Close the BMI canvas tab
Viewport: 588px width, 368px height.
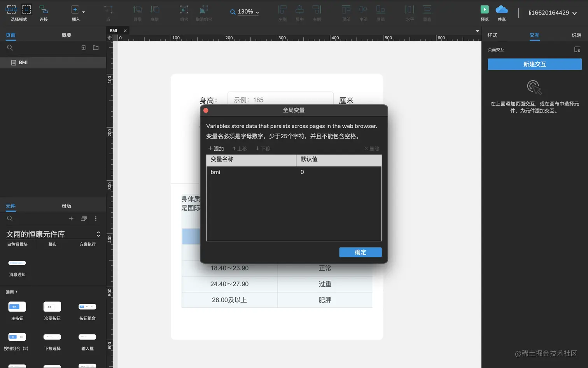click(125, 31)
